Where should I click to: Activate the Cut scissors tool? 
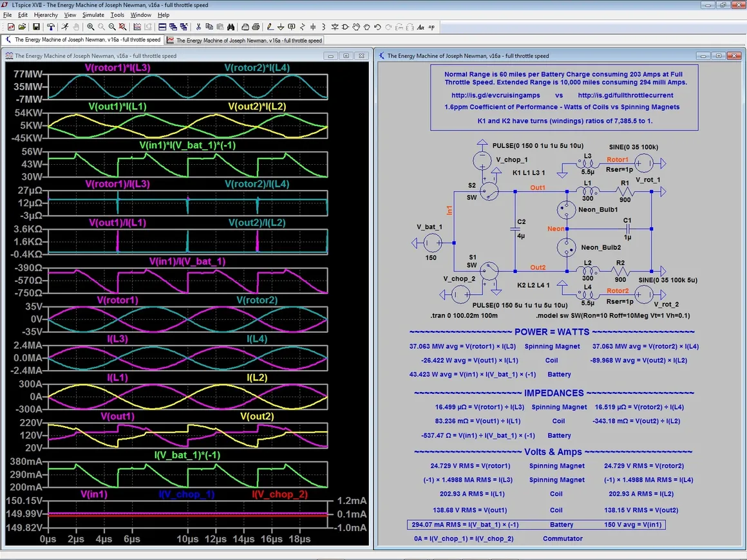(x=198, y=27)
